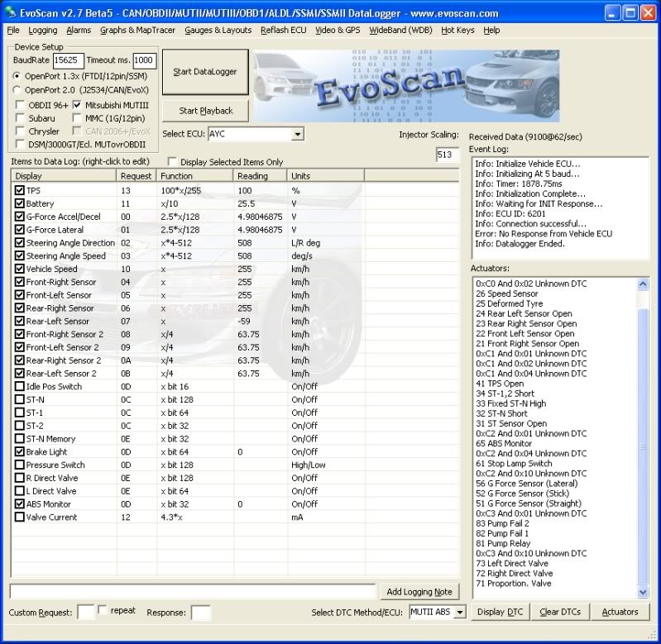The image size is (661, 644).
Task: Click the Display DTC button
Action: (x=500, y=612)
